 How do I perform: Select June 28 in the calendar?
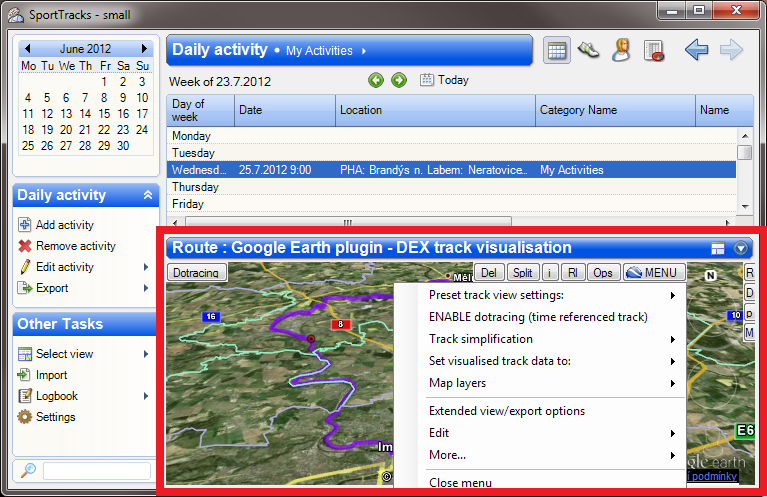85,146
